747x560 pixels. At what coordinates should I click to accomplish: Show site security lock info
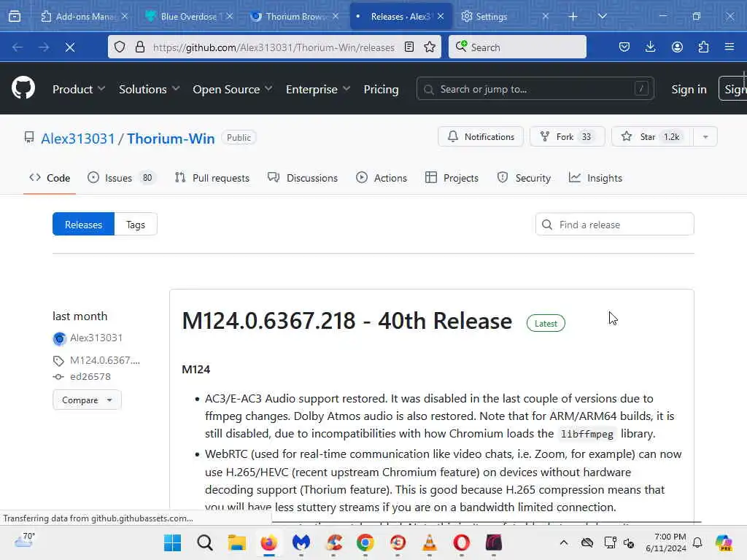pyautogui.click(x=139, y=47)
